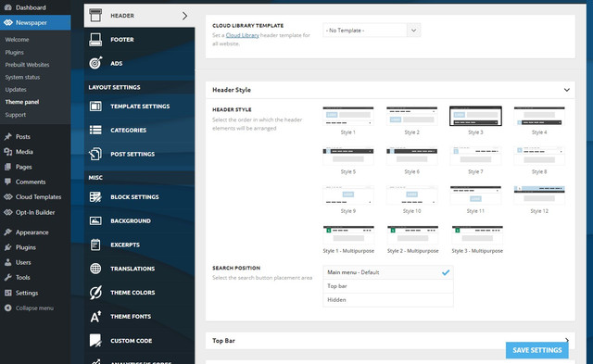The image size is (593, 364).
Task: Click the Post Settings icon
Action: click(x=95, y=154)
